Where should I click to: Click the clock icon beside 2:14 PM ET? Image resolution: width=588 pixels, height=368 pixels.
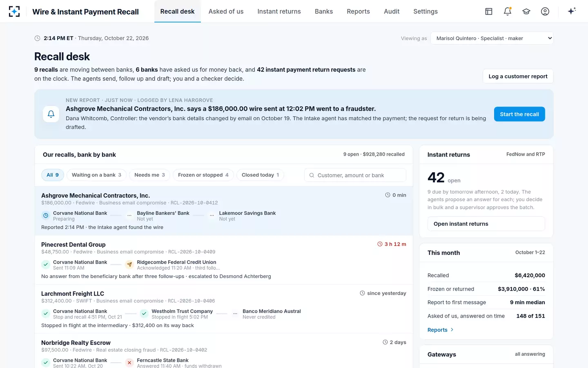(38, 38)
